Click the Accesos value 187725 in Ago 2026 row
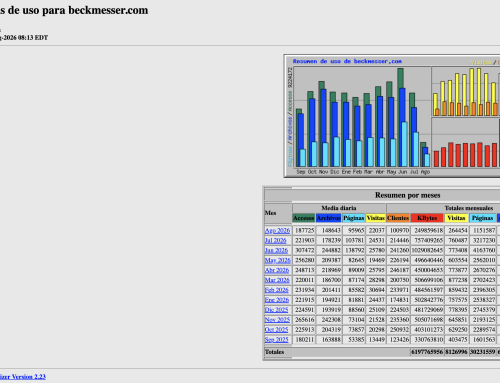Screen dimensions: 500x383 pyautogui.click(x=304, y=230)
